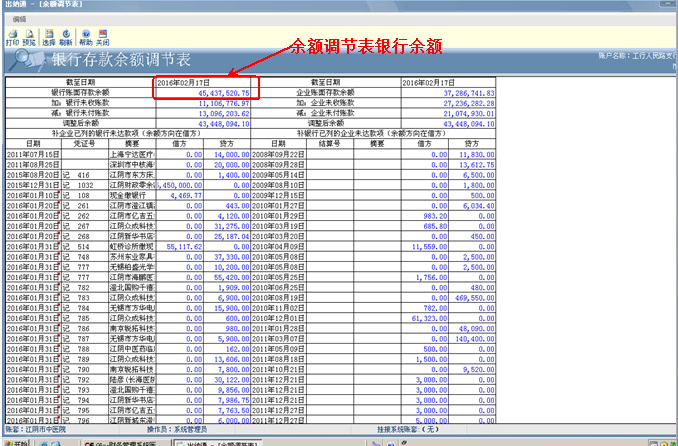678x446 pixels.
Task: Click the 结算号 column header
Action: [330, 144]
